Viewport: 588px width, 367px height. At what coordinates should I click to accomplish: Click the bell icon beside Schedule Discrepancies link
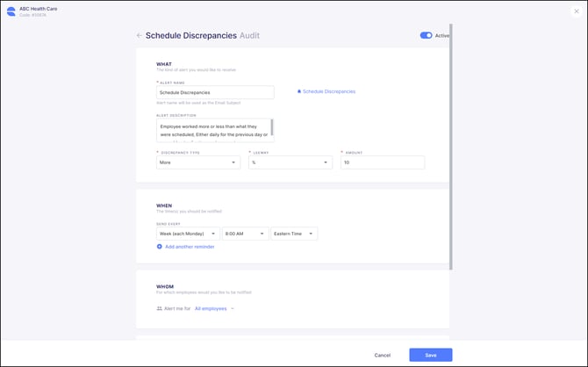coord(299,91)
